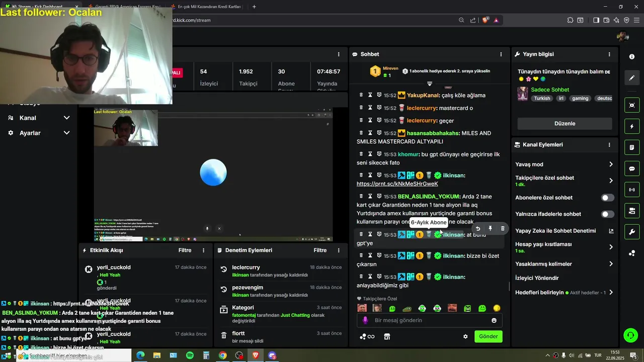Click the Gönder send button
The height and width of the screenshot is (362, 644).
488,336
